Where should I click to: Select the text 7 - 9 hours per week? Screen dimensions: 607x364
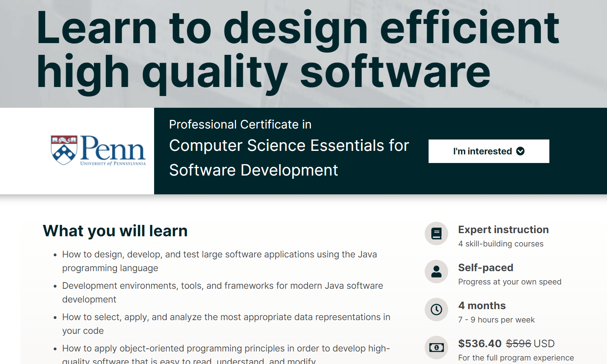coord(496,320)
